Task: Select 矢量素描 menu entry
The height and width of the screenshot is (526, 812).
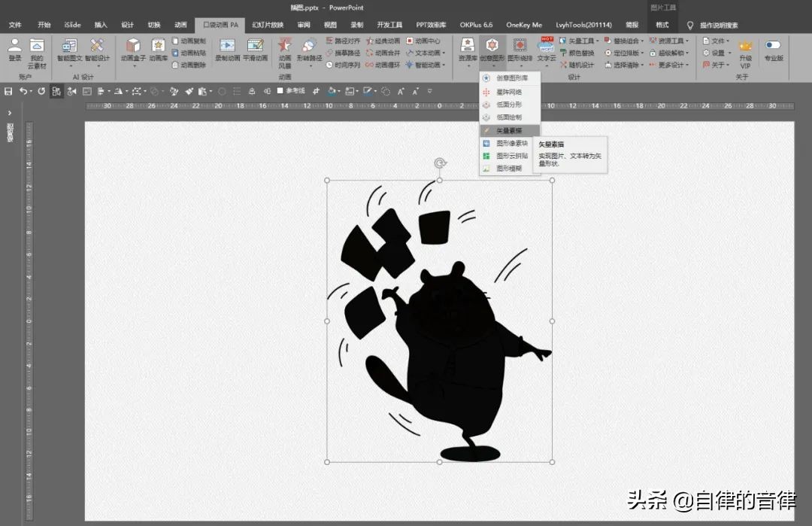Action: pyautogui.click(x=510, y=131)
